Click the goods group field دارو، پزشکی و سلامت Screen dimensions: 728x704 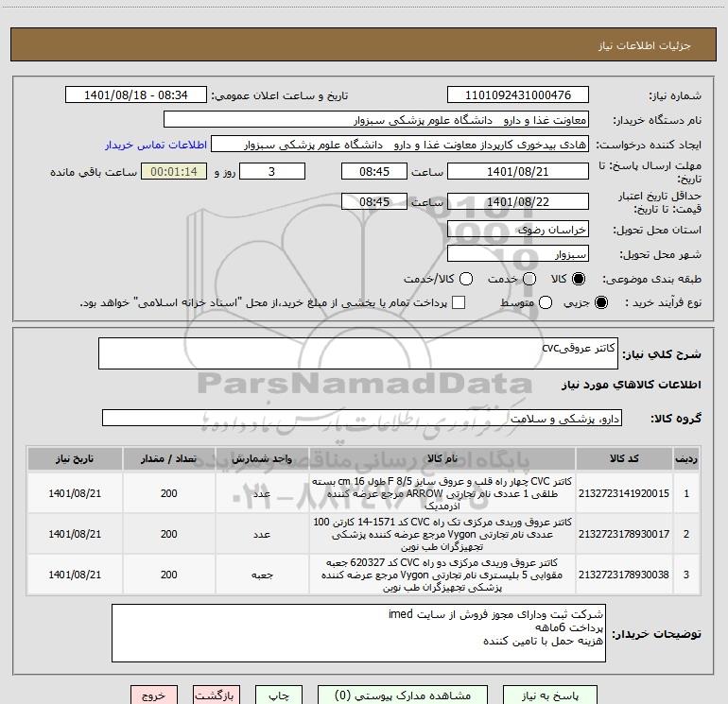[x=362, y=418]
